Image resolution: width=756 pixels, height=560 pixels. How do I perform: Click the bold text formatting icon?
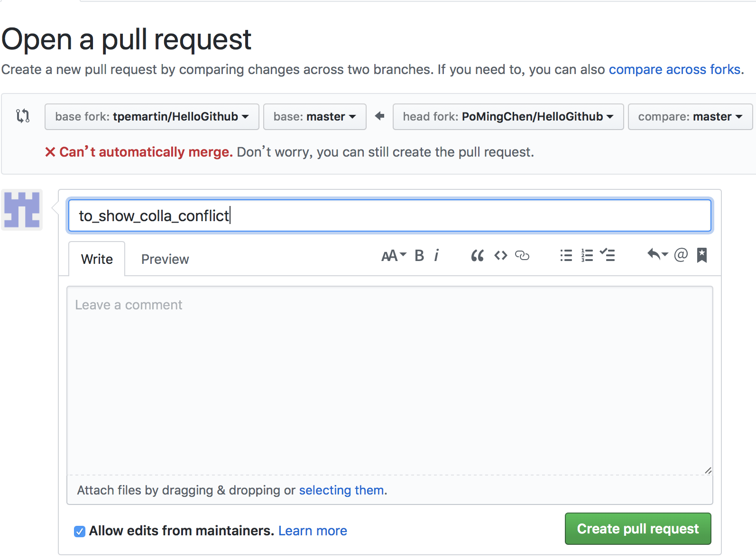click(x=419, y=256)
